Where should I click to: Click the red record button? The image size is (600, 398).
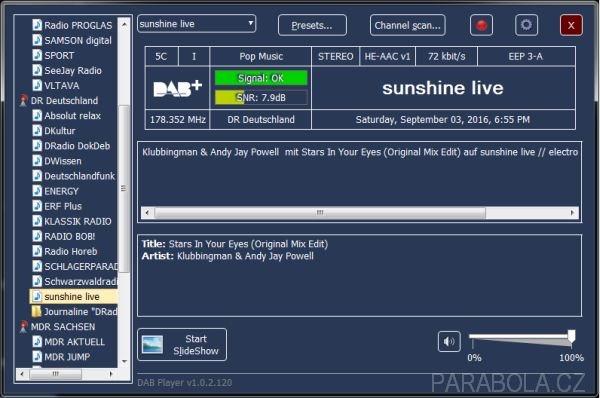(x=481, y=25)
